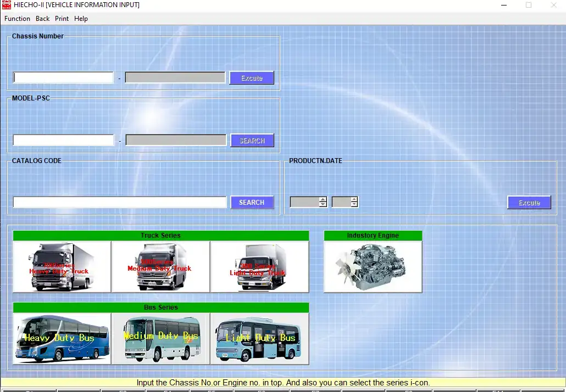The image size is (566, 392).
Task: Choose the Medium Duty Bus icon
Action: (x=160, y=339)
